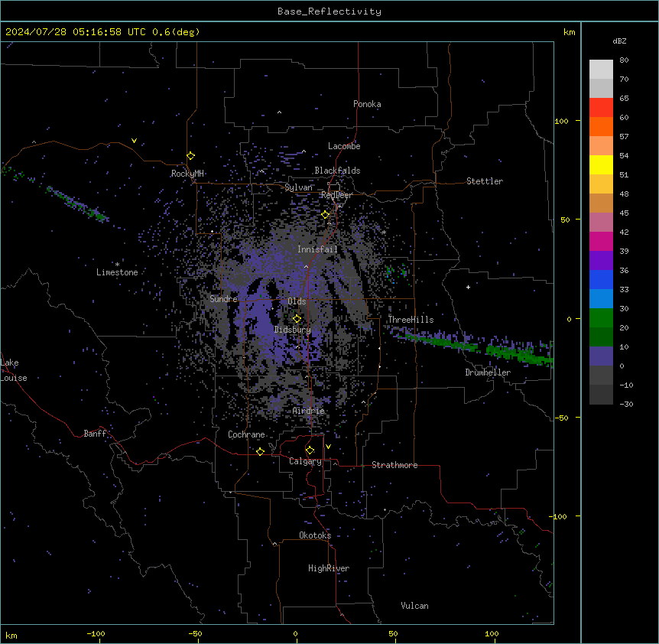Viewport: 659px width, 644px height.
Task: Pick the bright yellow 51–54 dBZ legend swatch
Action: (x=601, y=164)
